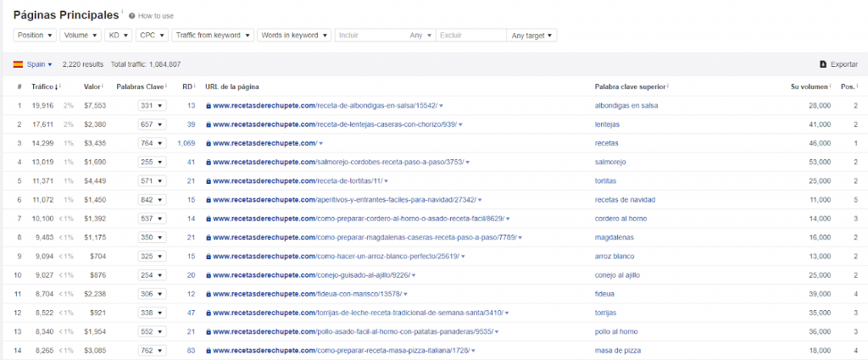
Task: Expand the 255 keywords dropdown
Action: point(153,162)
